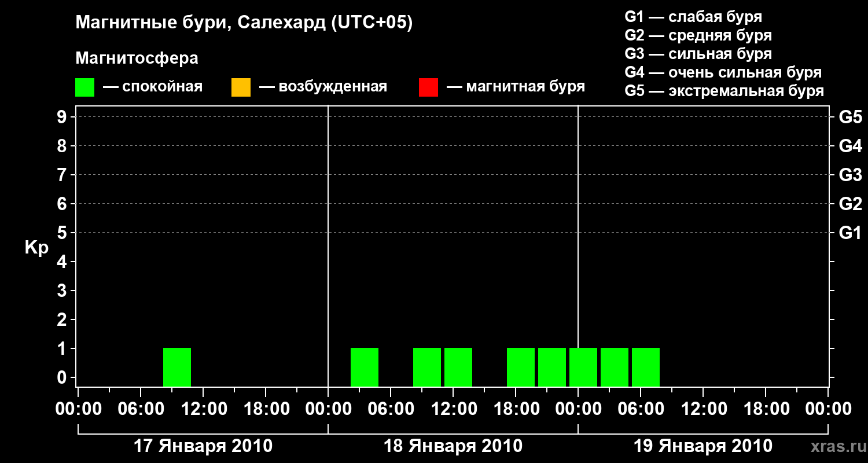Image resolution: width=868 pixels, height=463 pixels.
Task: Click the '18:00' time label under 17 January
Action: [266, 409]
